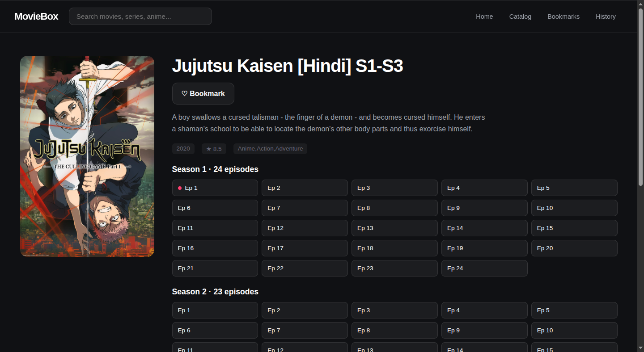
Task: Watch Season 1 Ep 9
Action: point(484,208)
